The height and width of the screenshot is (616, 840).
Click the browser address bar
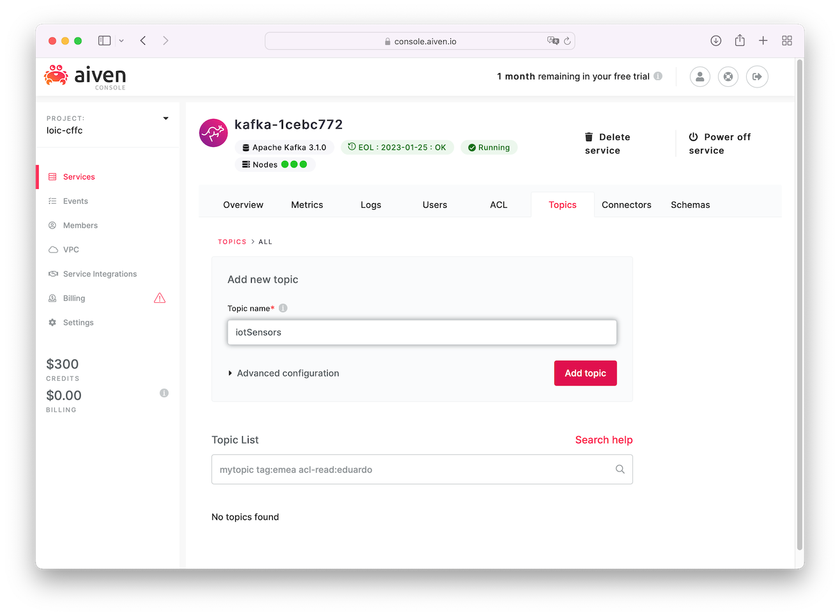[420, 41]
